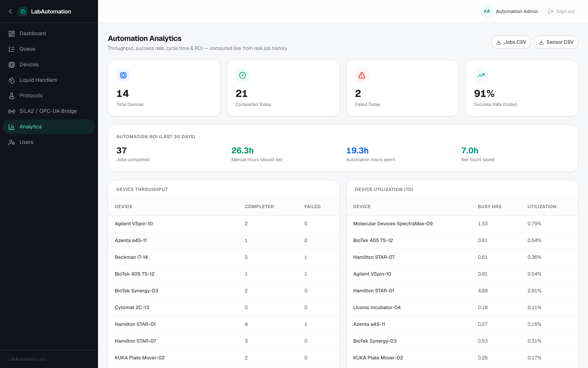The image size is (588, 368).
Task: Select the Agilent VSpin-10 throughput row
Action: tap(224, 224)
